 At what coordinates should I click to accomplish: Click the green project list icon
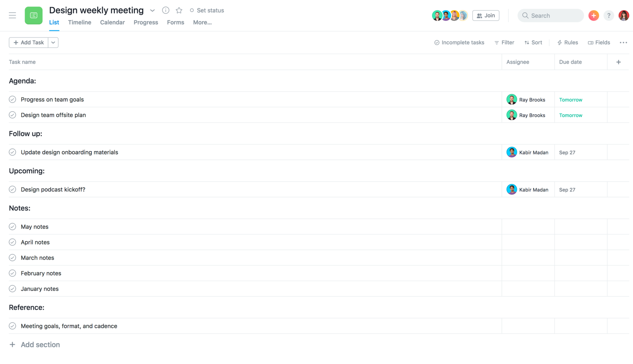click(x=34, y=15)
